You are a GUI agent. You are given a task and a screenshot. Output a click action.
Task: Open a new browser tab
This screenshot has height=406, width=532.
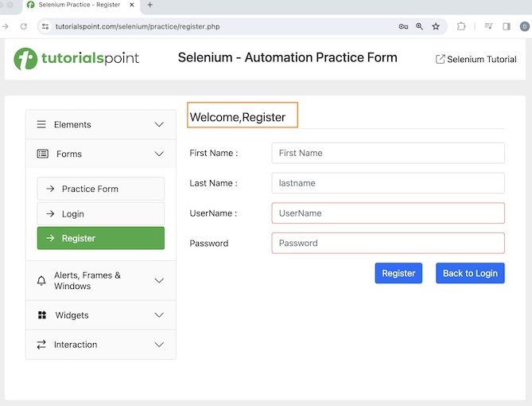tap(150, 5)
